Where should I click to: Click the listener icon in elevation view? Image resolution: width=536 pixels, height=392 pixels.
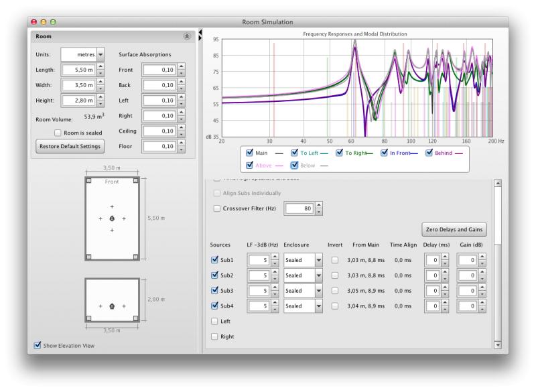tap(112, 306)
